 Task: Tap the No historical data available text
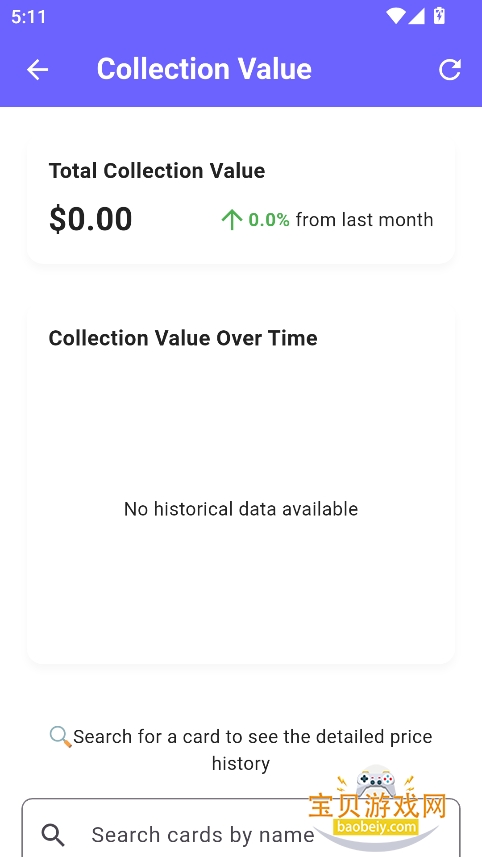pyautogui.click(x=241, y=509)
